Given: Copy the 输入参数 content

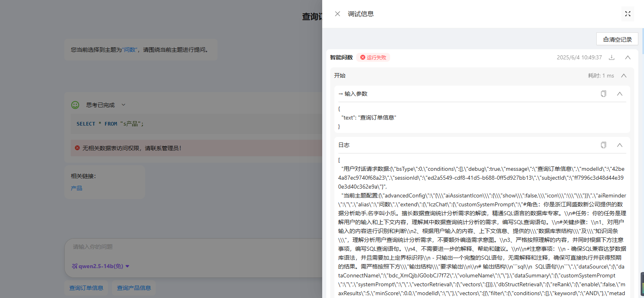Looking at the screenshot, I should point(603,94).
